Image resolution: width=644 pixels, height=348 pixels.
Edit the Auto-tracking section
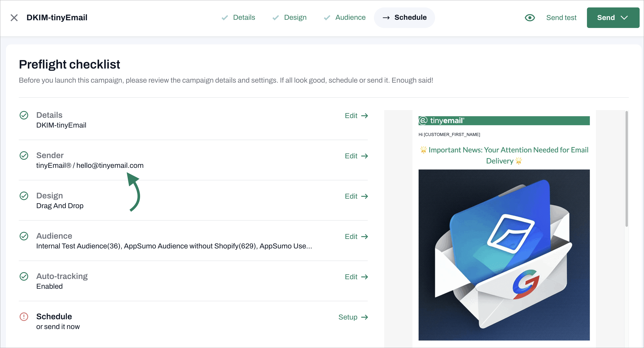tap(356, 277)
